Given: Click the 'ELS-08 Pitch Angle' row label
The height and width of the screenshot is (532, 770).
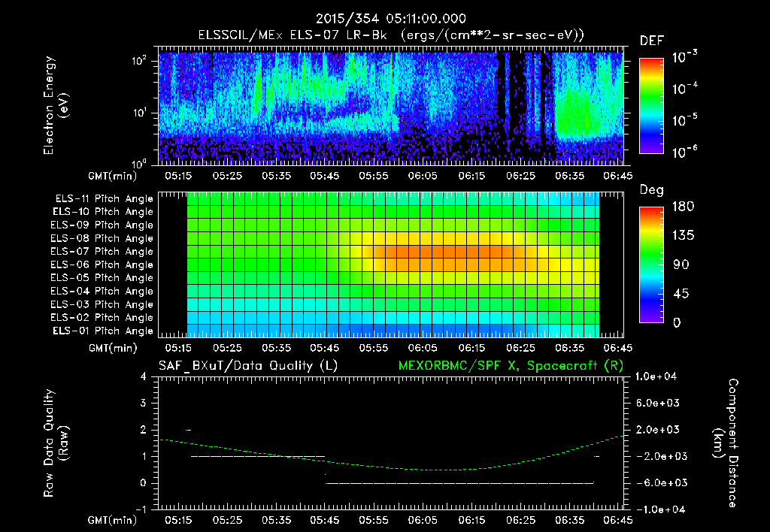Looking at the screenshot, I should coord(102,238).
